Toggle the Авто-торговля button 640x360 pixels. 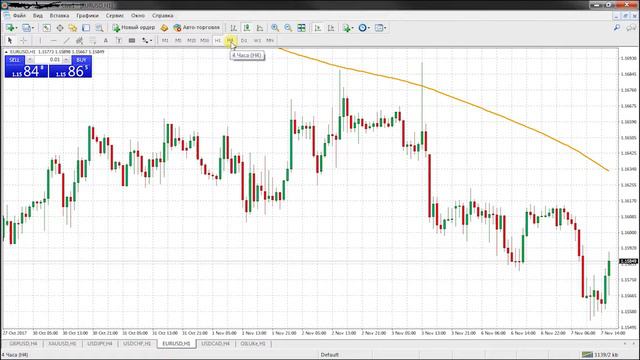[197, 28]
